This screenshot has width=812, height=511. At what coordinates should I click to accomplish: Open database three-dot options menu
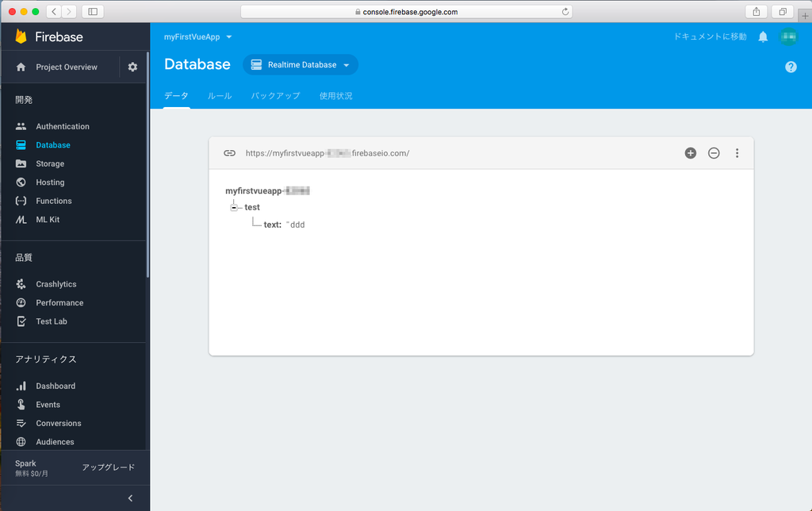coord(737,153)
